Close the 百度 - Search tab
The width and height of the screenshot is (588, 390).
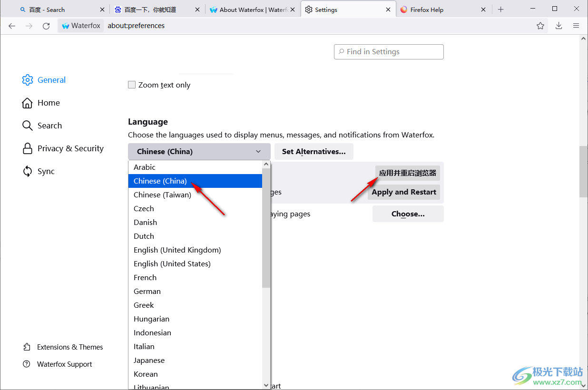(102, 10)
